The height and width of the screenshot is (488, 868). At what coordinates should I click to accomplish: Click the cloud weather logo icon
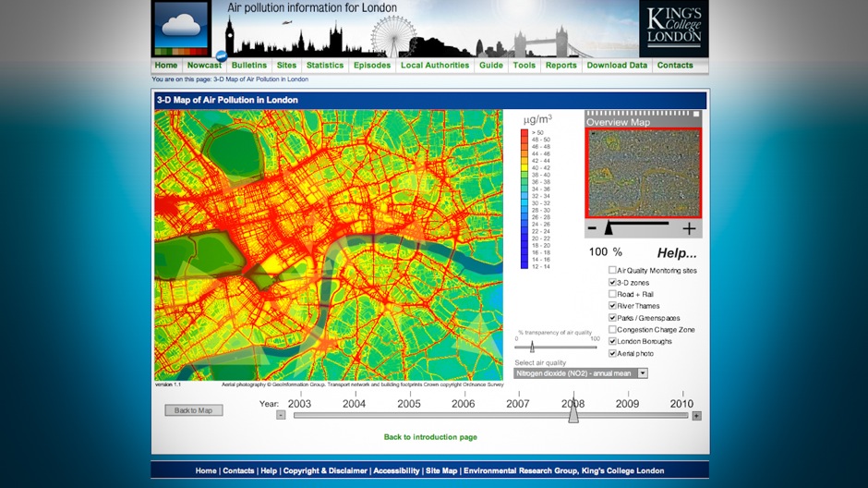(x=182, y=29)
